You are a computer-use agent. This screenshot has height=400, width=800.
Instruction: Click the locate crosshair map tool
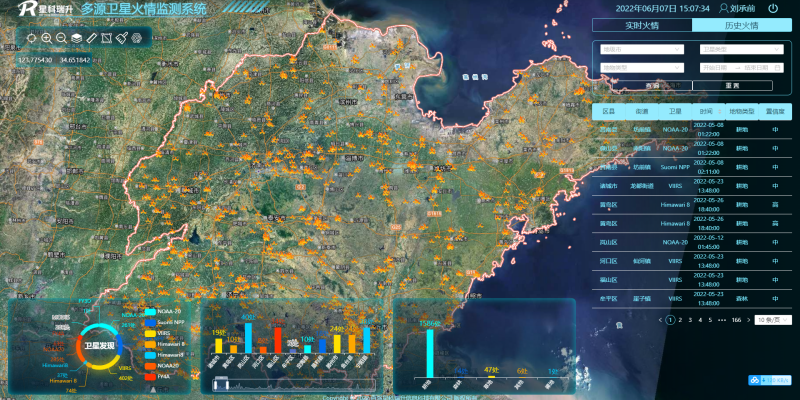[32, 38]
